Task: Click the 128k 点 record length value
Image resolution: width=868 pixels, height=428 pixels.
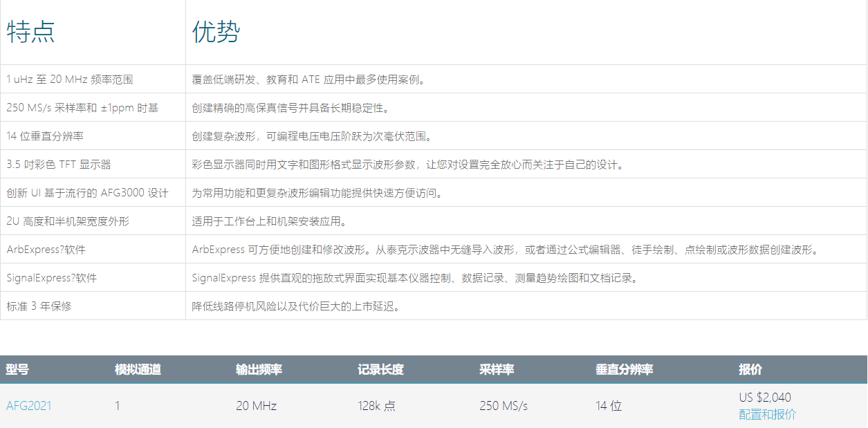Action: [x=376, y=406]
